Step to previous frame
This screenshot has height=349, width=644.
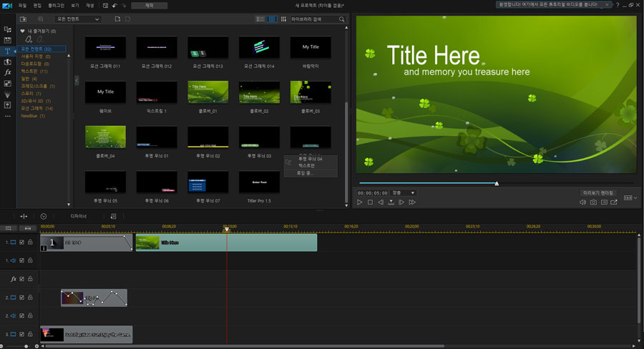(x=381, y=202)
